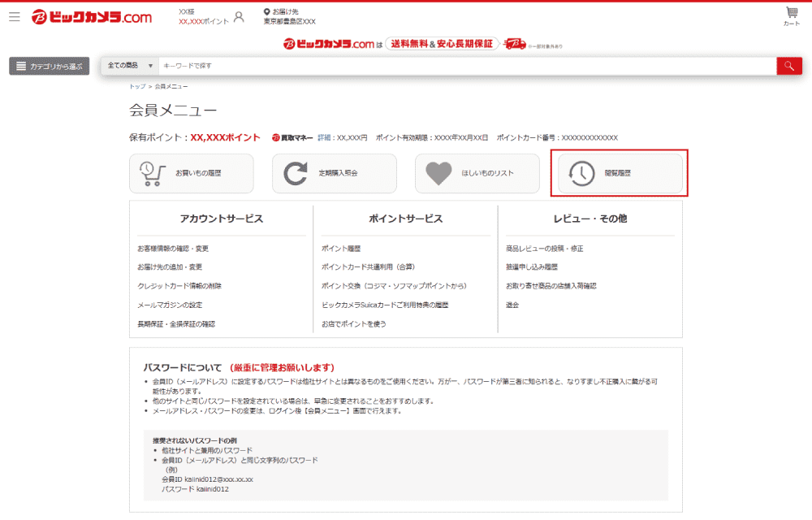Click the 送料無料＆安心長期保証 banner

441,44
